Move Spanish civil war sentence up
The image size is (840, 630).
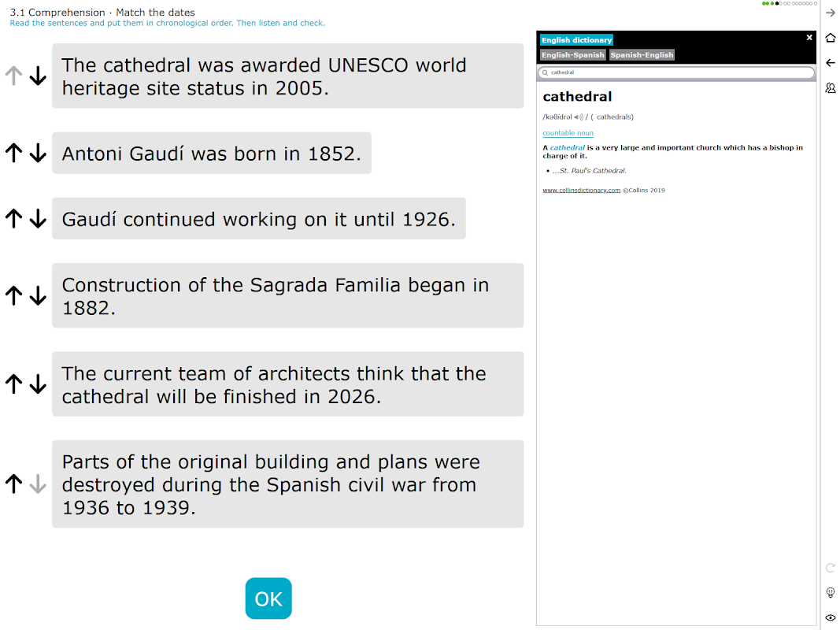pyautogui.click(x=14, y=484)
